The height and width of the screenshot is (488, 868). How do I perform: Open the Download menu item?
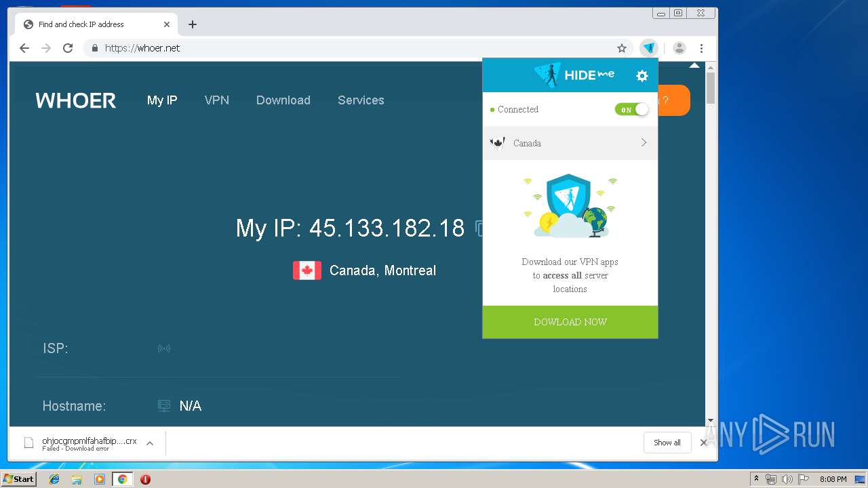tap(283, 100)
